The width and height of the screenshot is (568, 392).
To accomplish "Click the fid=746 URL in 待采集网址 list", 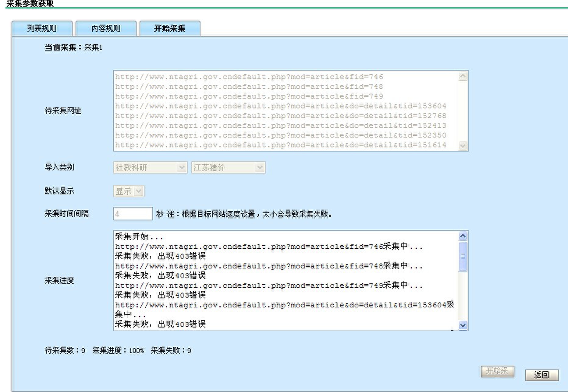I will coord(249,77).
